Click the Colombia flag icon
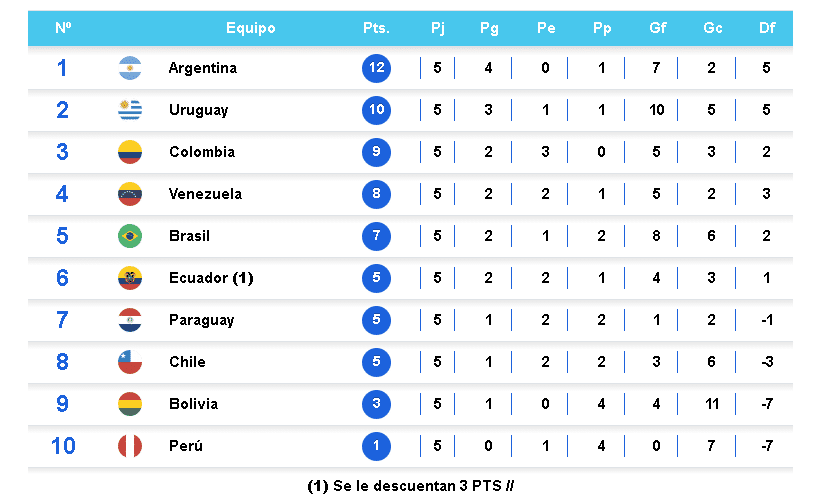The width and height of the screenshot is (817, 500). [129, 152]
